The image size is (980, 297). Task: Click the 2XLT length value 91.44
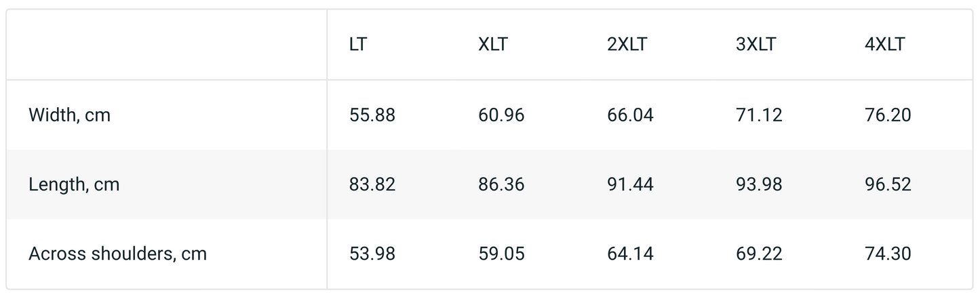click(x=630, y=184)
